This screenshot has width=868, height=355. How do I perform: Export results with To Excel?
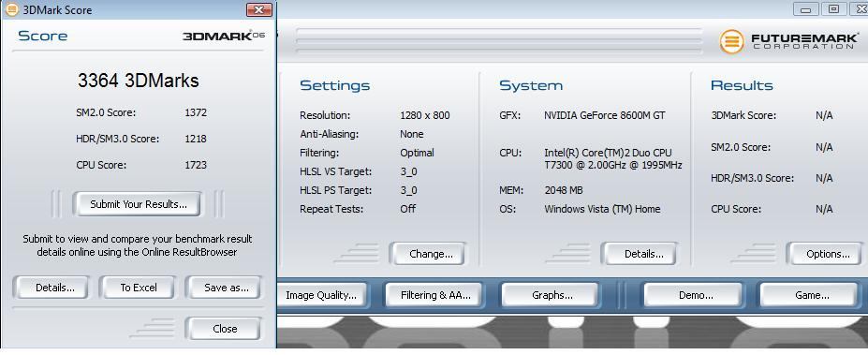138,288
